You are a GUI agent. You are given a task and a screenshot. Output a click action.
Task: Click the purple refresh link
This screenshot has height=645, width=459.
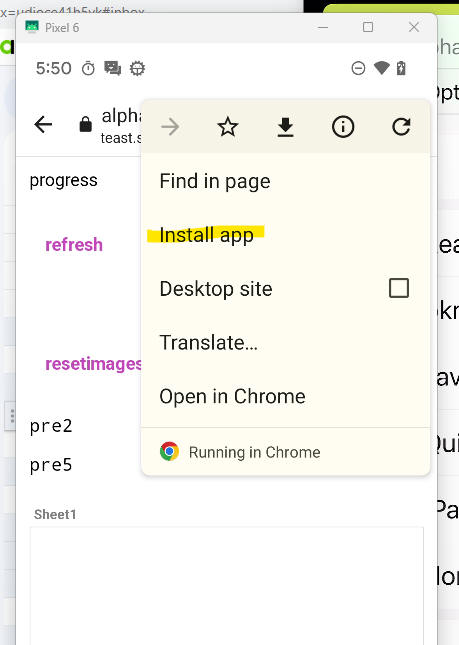(74, 245)
